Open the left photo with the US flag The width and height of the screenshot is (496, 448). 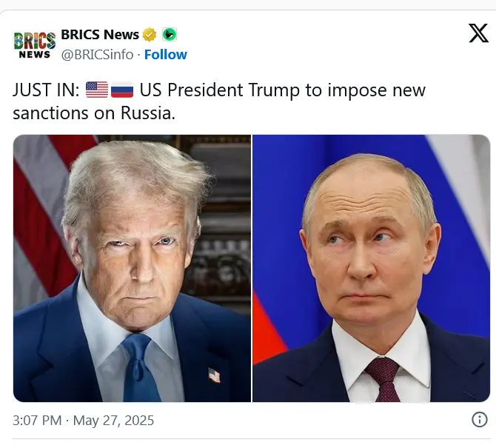pyautogui.click(x=132, y=268)
